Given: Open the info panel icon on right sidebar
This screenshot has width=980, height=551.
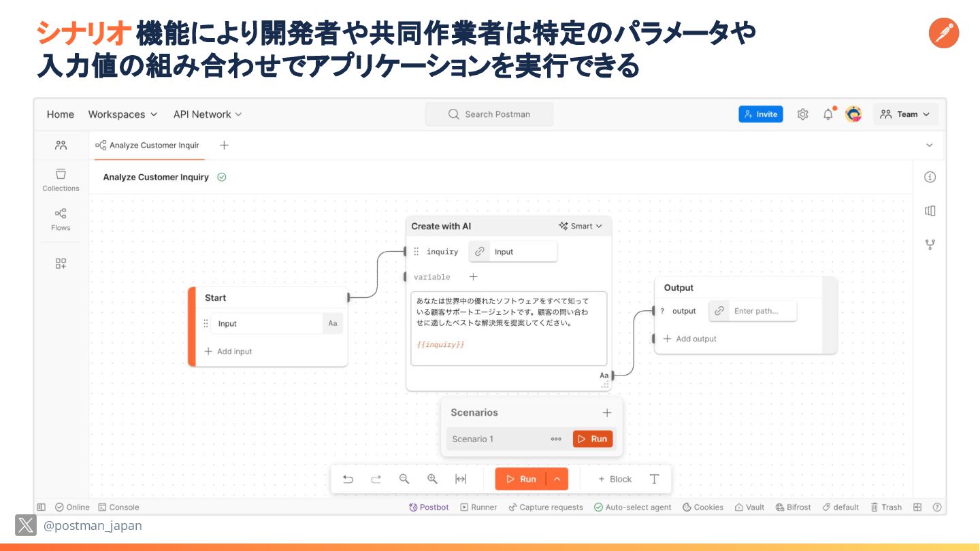Looking at the screenshot, I should coord(930,177).
